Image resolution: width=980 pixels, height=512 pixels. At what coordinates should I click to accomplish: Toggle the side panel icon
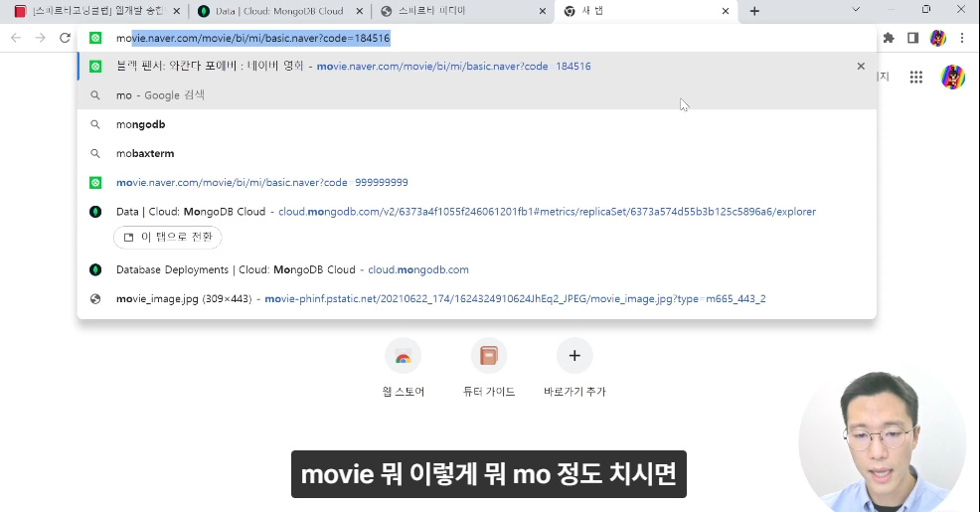[913, 38]
